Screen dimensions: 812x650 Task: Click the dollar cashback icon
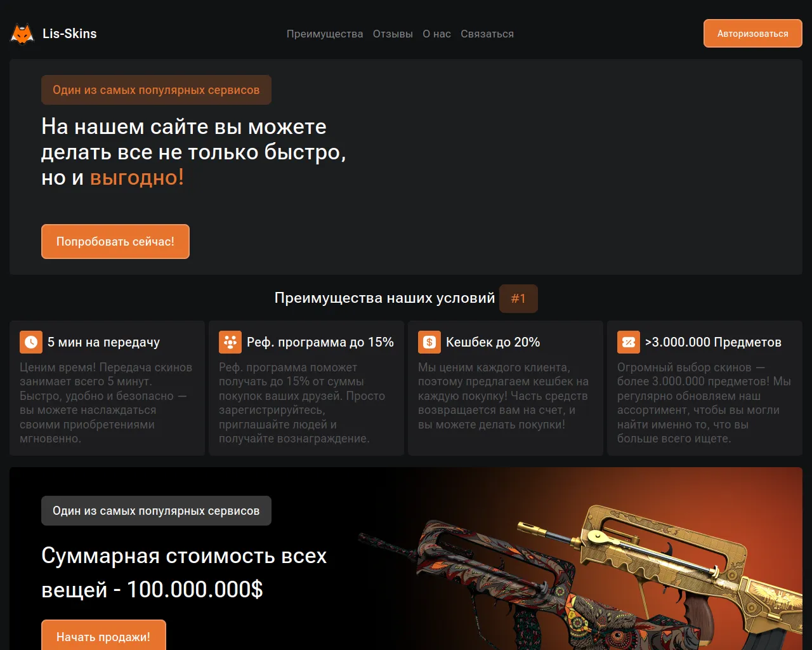(x=429, y=342)
